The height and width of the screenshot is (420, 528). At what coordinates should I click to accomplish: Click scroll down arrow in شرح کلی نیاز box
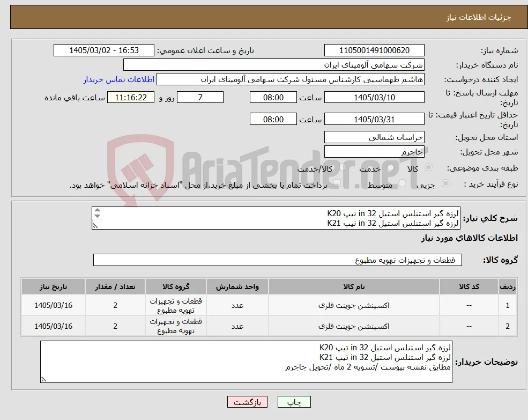(x=98, y=216)
